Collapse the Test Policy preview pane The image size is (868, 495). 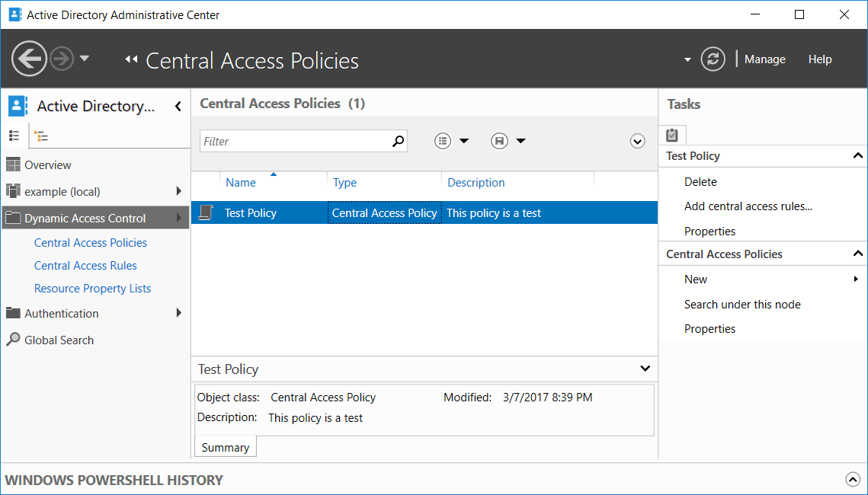pos(645,369)
